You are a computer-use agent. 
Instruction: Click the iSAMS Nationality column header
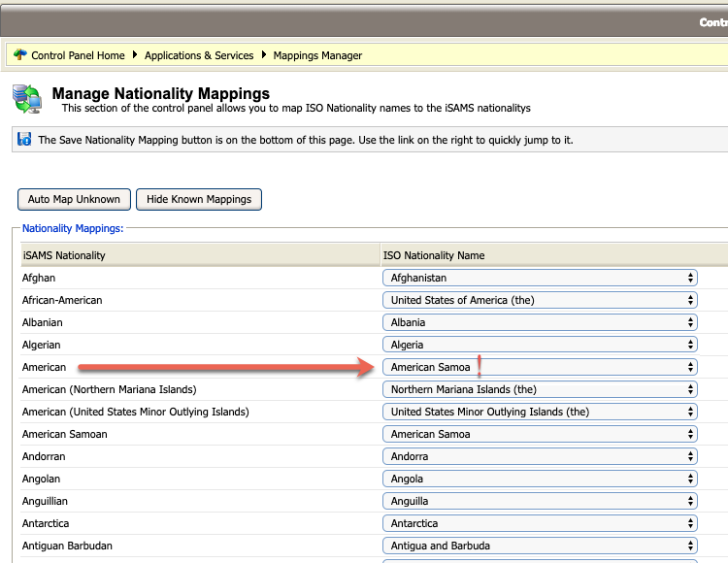[64, 255]
